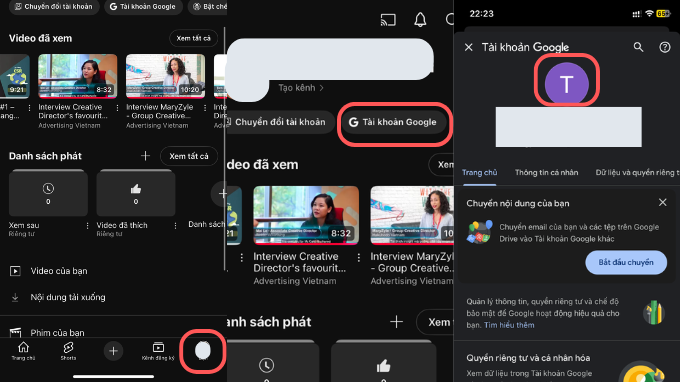This screenshot has width=680, height=382.
Task: Open 10:20 Interview MaryZyle thumbnail, left panel
Action: tap(165, 76)
